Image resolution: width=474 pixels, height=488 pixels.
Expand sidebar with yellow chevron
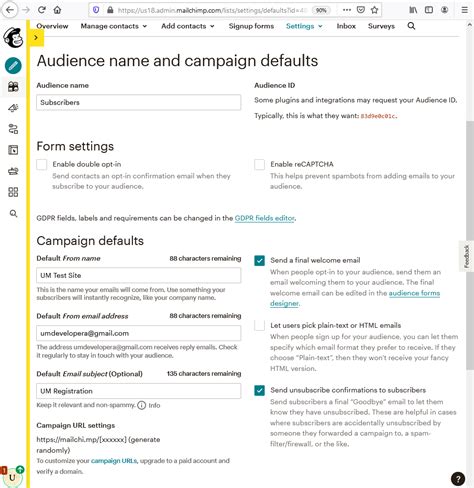click(36, 37)
